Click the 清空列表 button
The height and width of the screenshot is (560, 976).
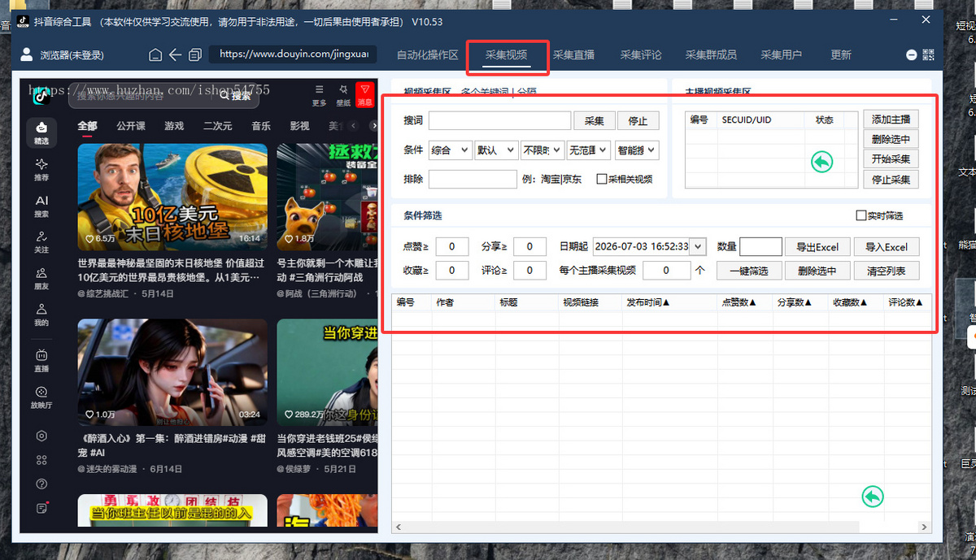[887, 271]
